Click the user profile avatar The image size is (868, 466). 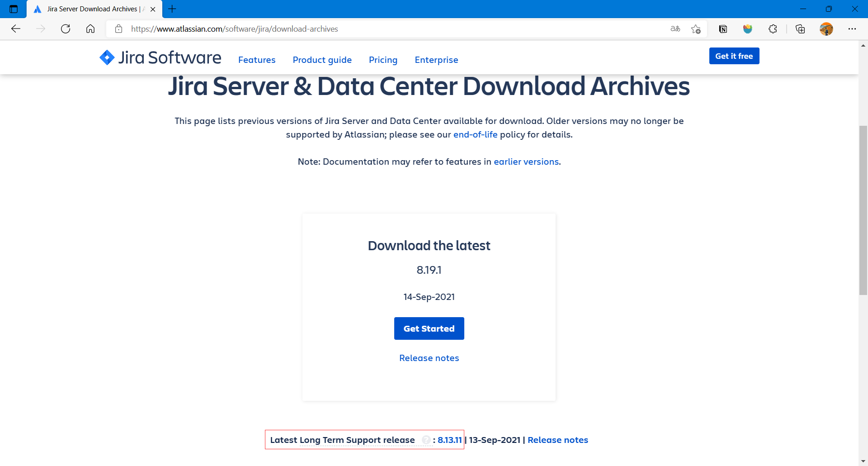point(826,29)
